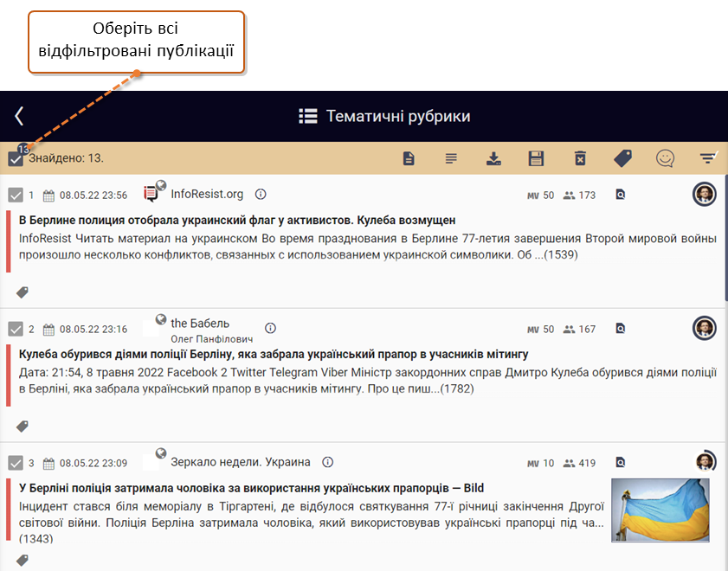Click the date 08.05.22 23:56
The width and height of the screenshot is (728, 571).
[x=93, y=196]
